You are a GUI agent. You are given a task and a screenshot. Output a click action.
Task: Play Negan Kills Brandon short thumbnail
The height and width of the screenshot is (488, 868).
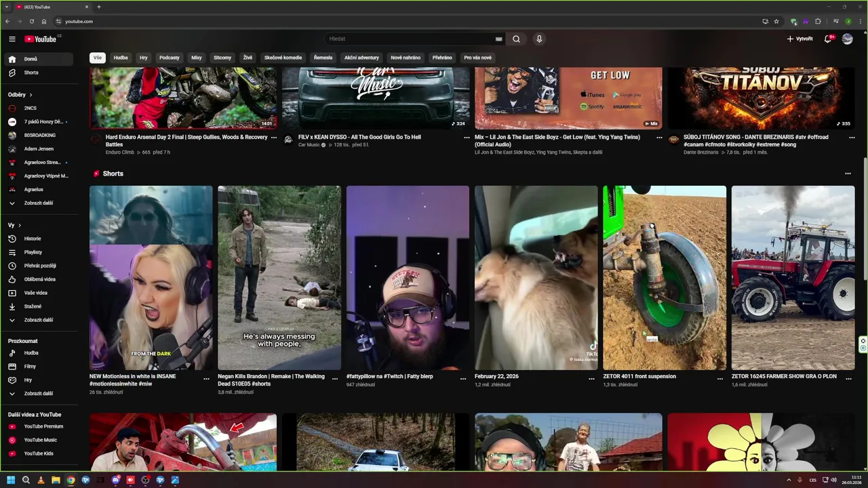[279, 278]
